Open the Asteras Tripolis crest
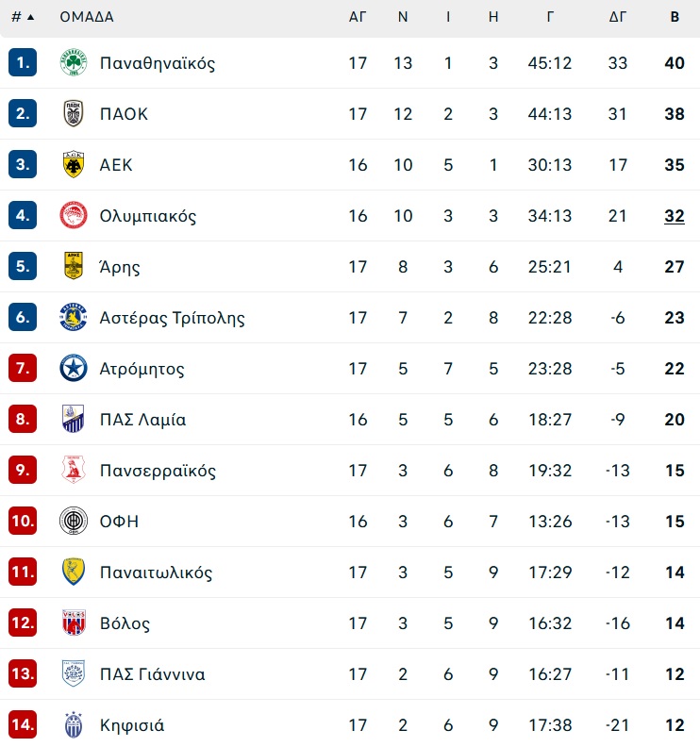 (x=74, y=317)
